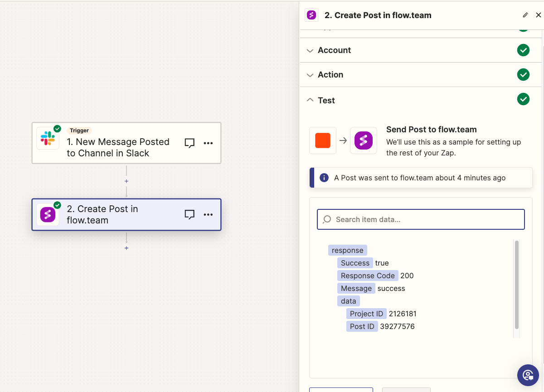Click into Search item data field
The width and height of the screenshot is (544, 392).
pyautogui.click(x=421, y=219)
